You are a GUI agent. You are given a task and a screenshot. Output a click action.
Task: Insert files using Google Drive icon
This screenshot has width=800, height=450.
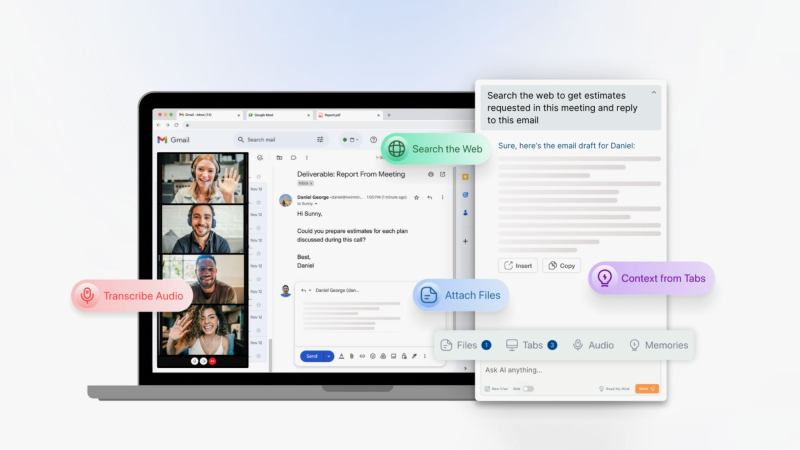pyautogui.click(x=383, y=356)
